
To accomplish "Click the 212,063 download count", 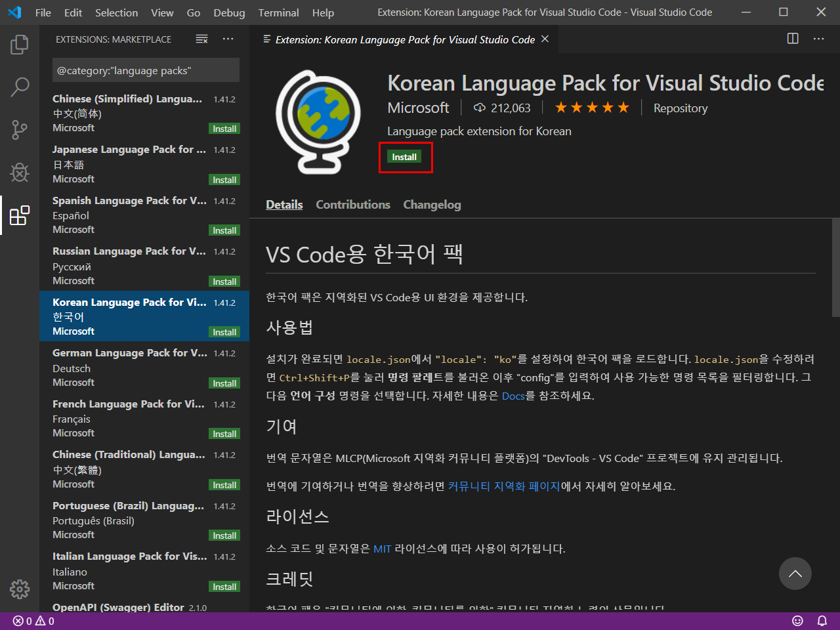I will click(x=502, y=108).
